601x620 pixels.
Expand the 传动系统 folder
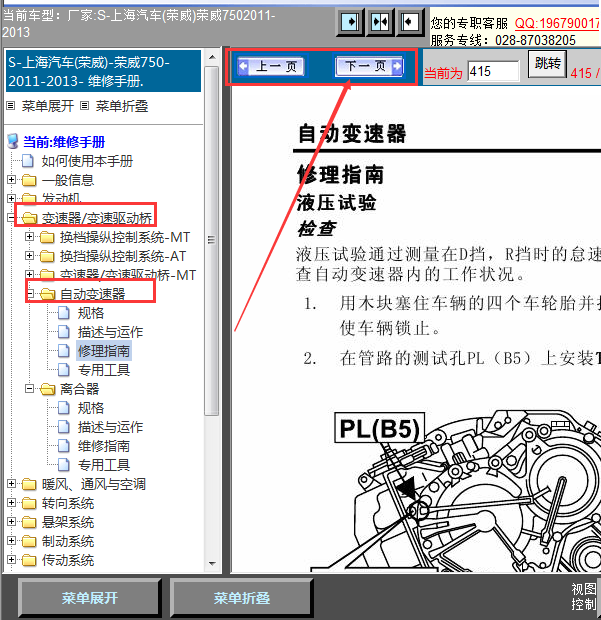(x=11, y=560)
